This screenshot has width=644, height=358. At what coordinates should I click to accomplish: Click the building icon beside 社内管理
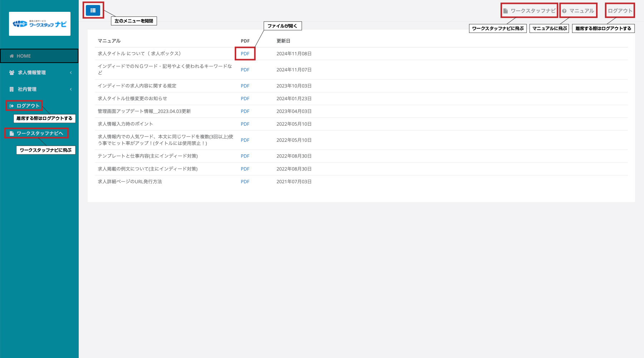point(12,89)
